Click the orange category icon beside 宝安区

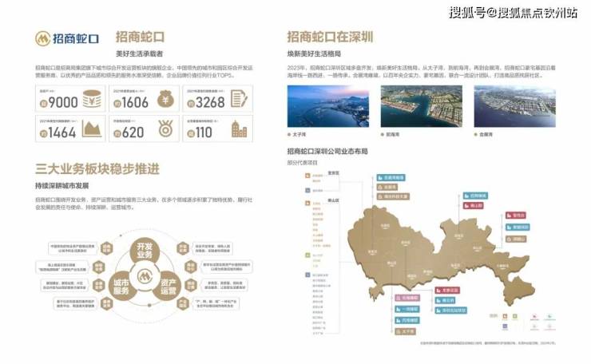pos(307,176)
